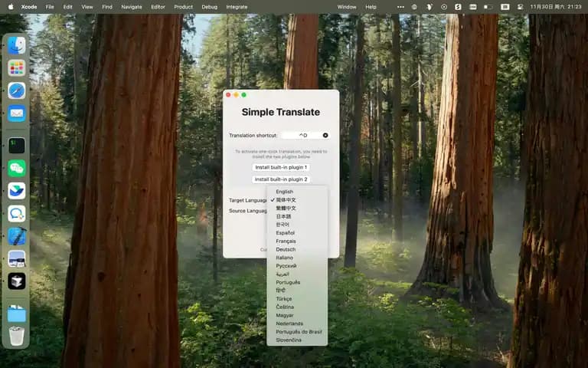The height and width of the screenshot is (368, 588).
Task: Pick Magyar from the language list
Action: tap(297, 315)
